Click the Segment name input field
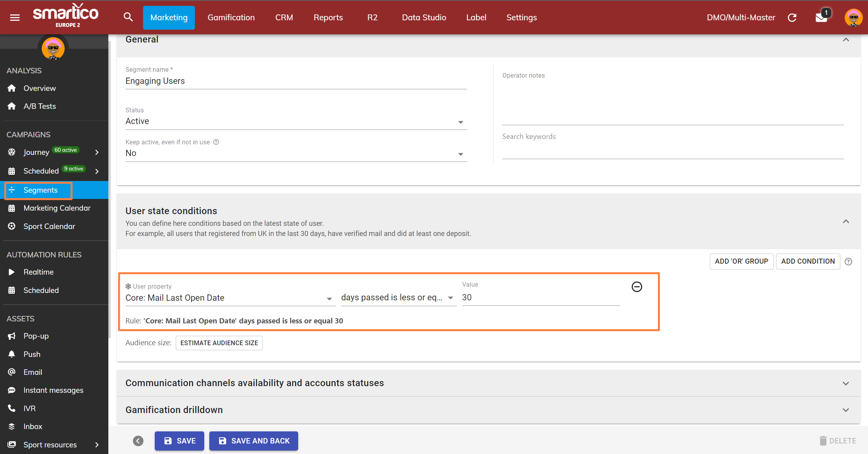This screenshot has height=454, width=868. click(295, 81)
